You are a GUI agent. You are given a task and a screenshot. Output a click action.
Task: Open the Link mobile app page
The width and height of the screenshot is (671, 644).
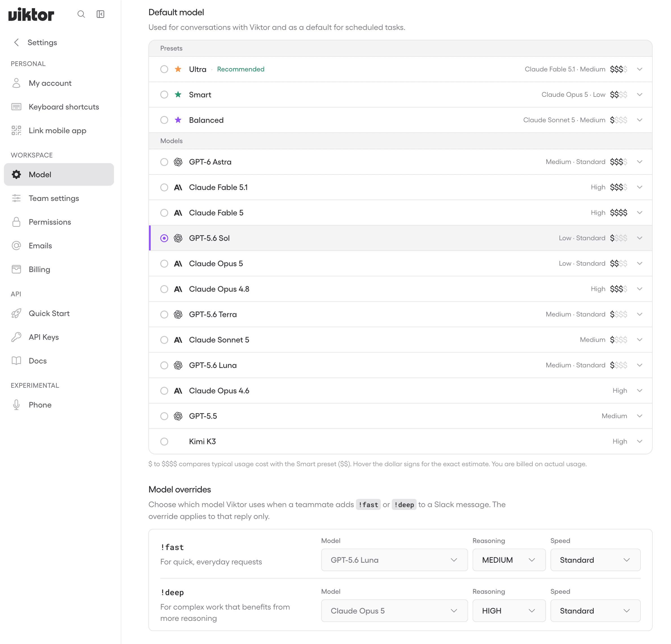(59, 130)
